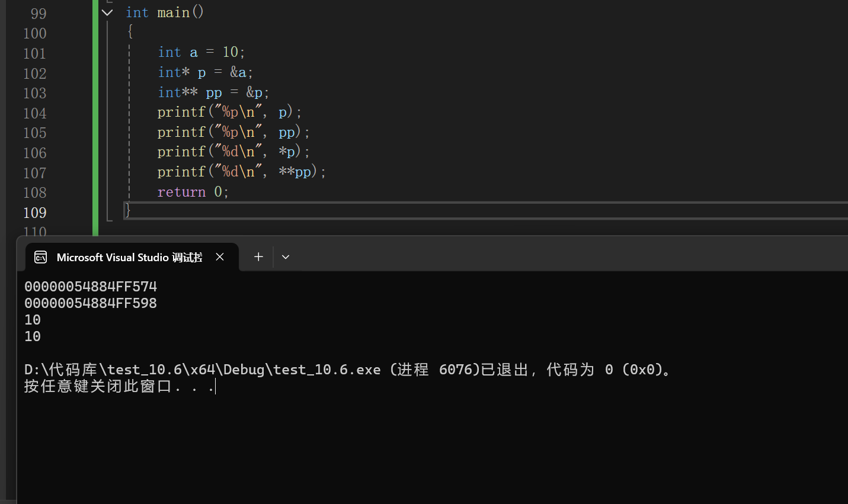Click the exe path exit message line
The width and height of the screenshot is (848, 504).
[348, 370]
